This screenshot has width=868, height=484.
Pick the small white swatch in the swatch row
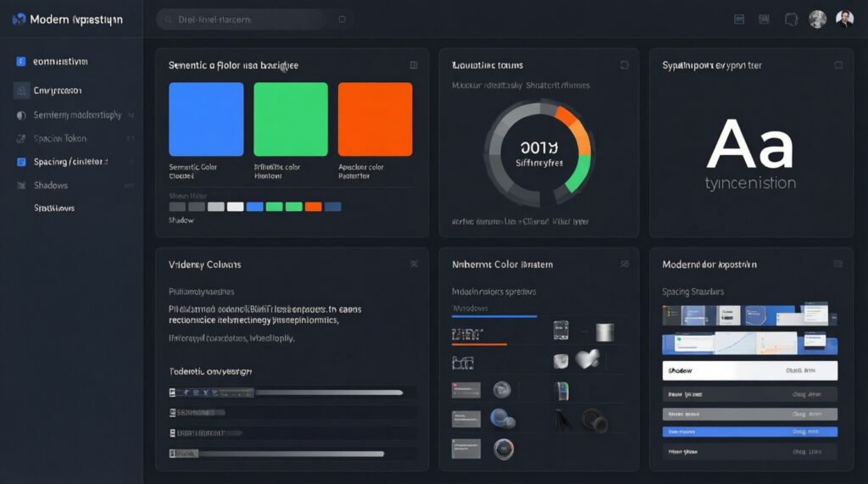coord(236,207)
